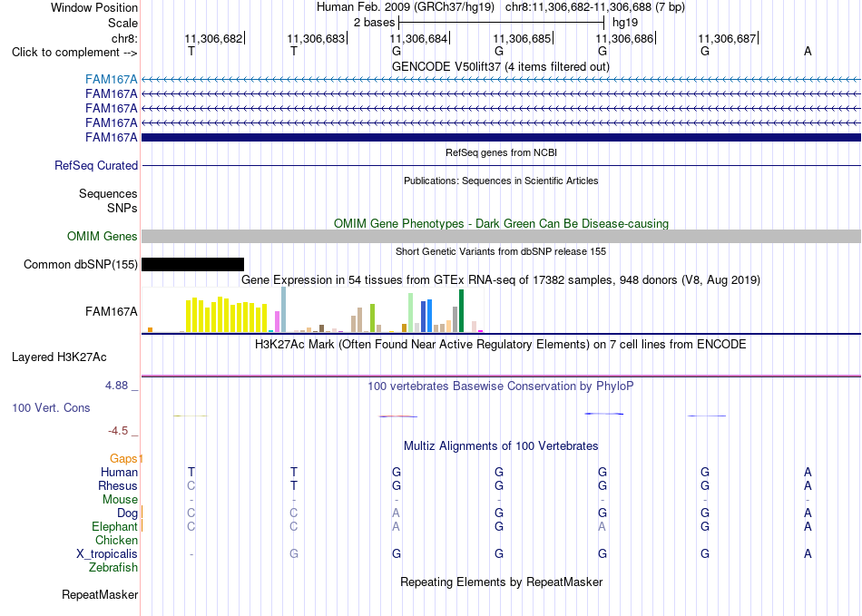Click the H3K27Ac Mark ENCODE track title
The width and height of the screenshot is (862, 616).
[x=501, y=345]
